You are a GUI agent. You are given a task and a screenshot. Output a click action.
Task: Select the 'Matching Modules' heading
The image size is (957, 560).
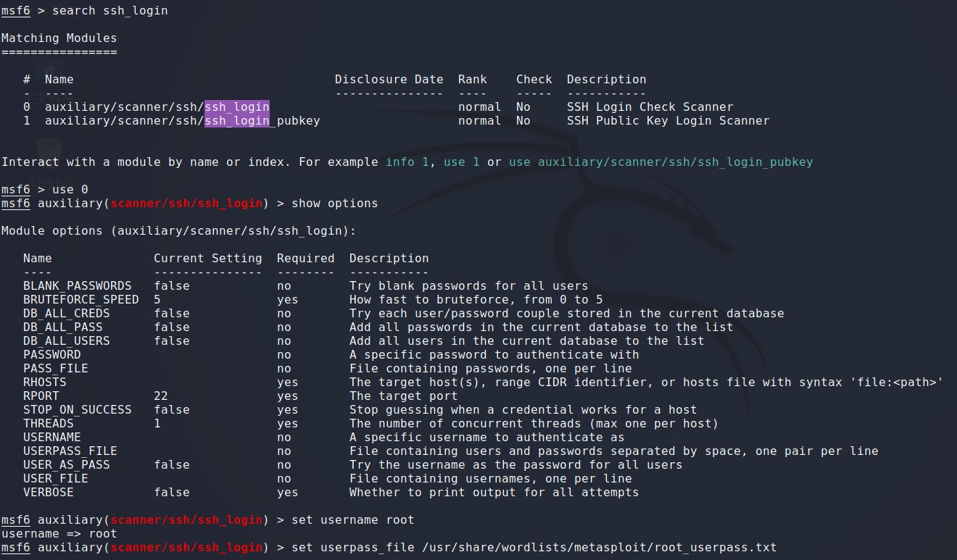coord(59,38)
